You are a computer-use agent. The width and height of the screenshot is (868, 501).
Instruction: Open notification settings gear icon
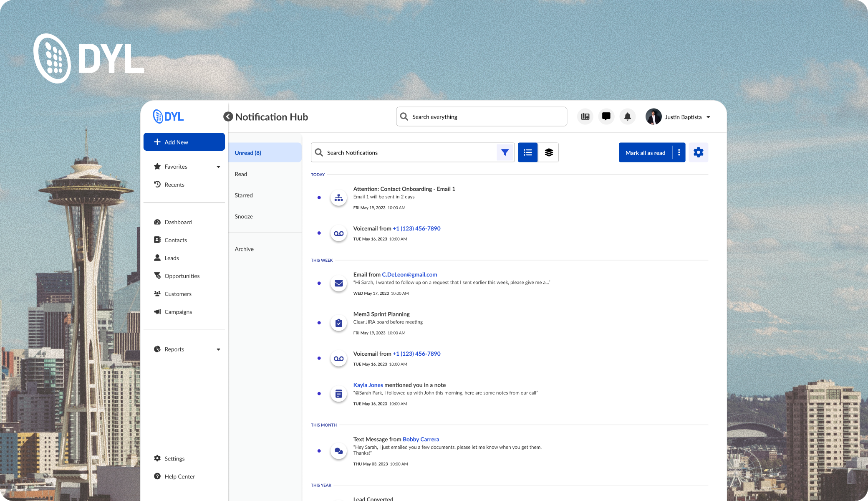pyautogui.click(x=698, y=152)
